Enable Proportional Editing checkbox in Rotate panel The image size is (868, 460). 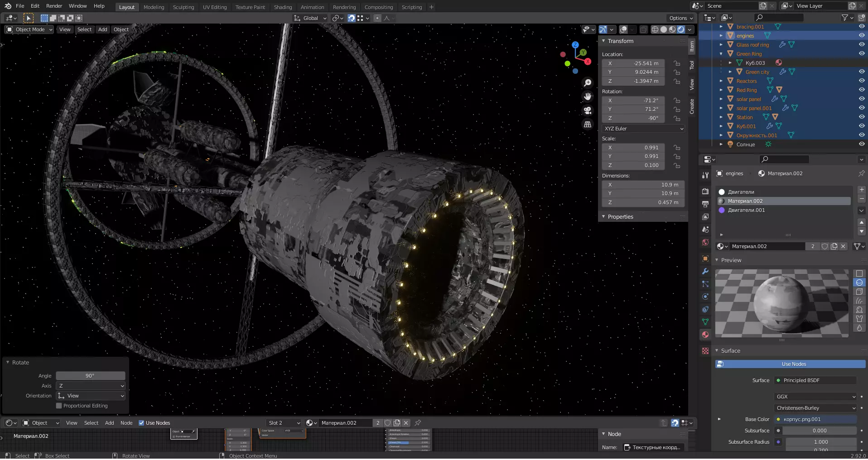tap(59, 406)
